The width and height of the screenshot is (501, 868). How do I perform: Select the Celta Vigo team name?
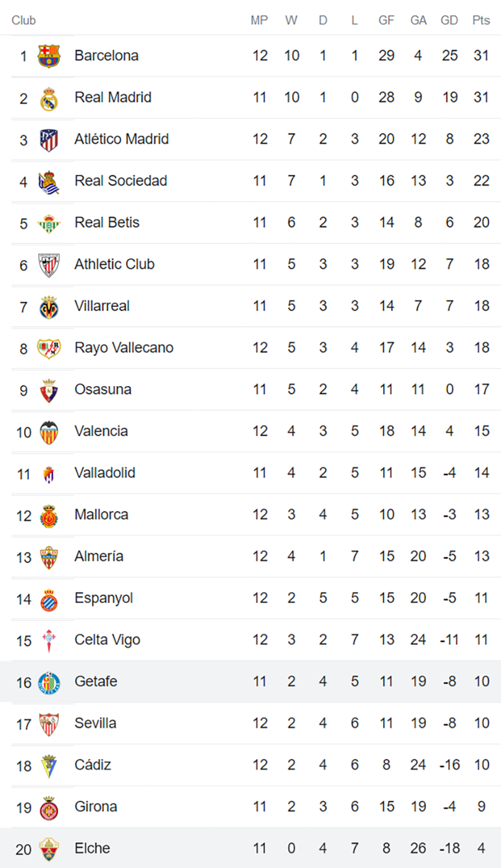pos(107,640)
